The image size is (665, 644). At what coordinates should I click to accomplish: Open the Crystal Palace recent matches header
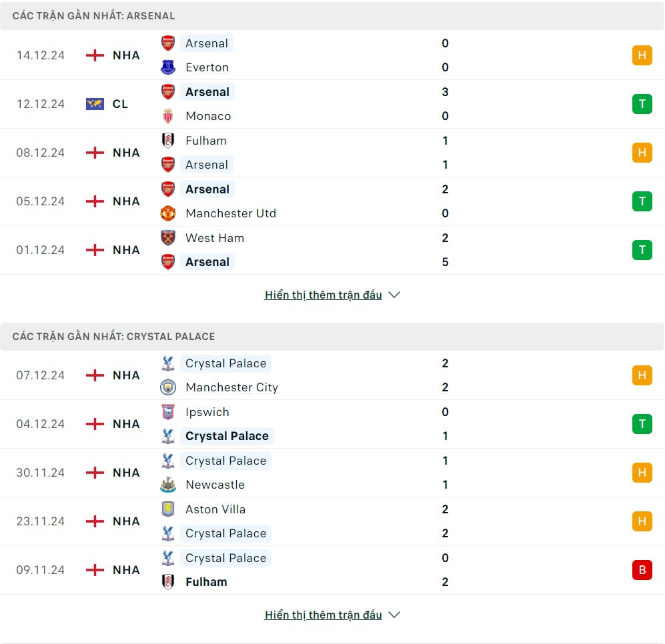(114, 336)
